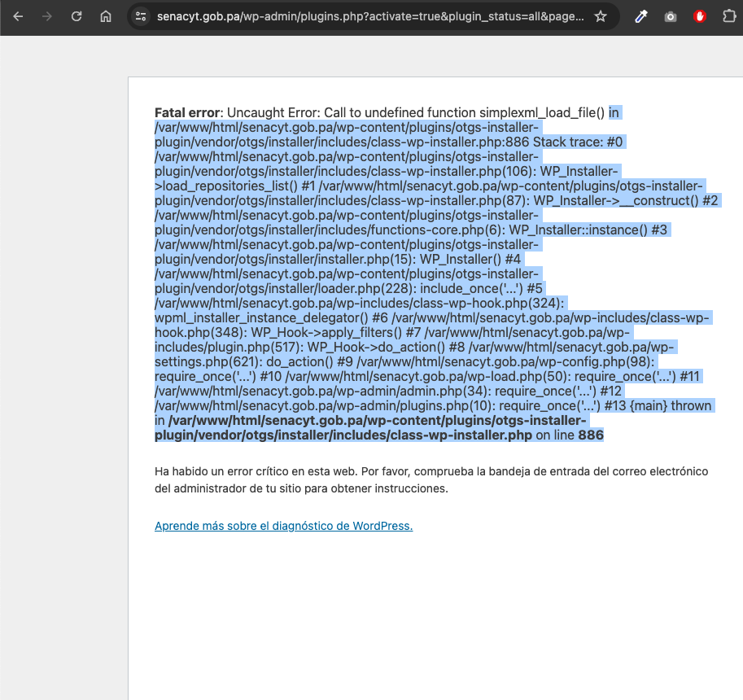Image resolution: width=743 pixels, height=700 pixels.
Task: Click the 'simplexml_load_file()' function name
Action: pos(542,113)
